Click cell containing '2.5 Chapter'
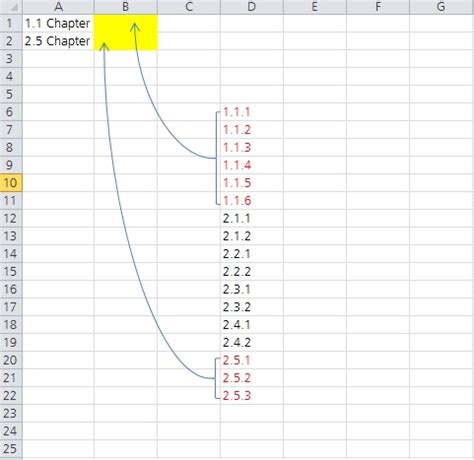Image resolution: width=474 pixels, height=460 pixels. point(58,41)
